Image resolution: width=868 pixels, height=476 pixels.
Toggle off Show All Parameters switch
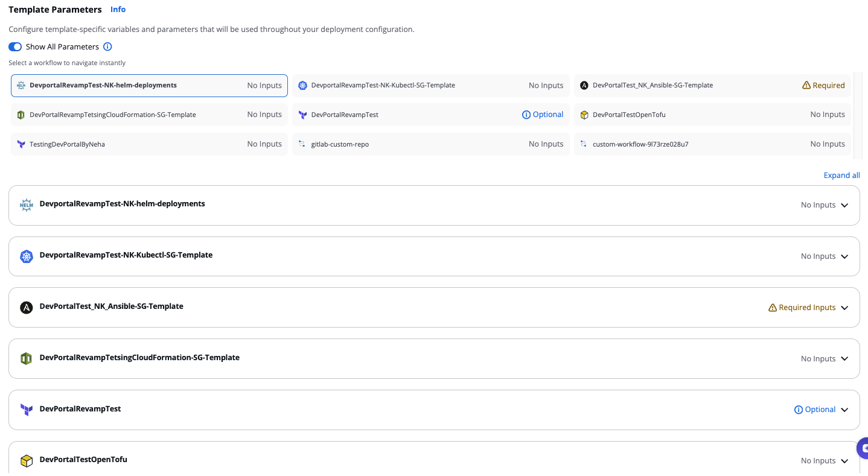15,47
